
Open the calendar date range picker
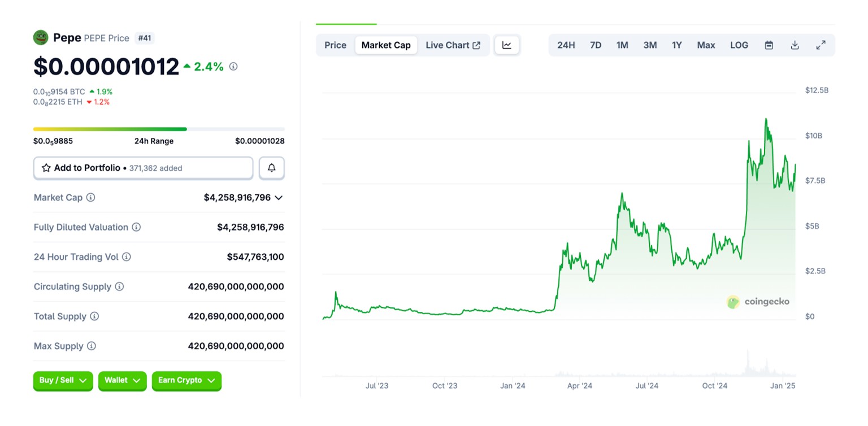tap(769, 45)
